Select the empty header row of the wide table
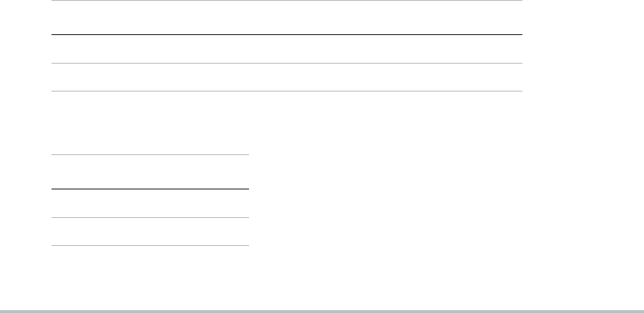644x313 pixels. (287, 18)
